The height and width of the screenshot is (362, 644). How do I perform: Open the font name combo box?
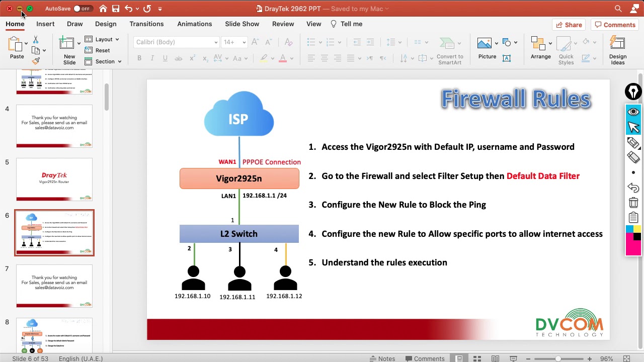tap(177, 42)
